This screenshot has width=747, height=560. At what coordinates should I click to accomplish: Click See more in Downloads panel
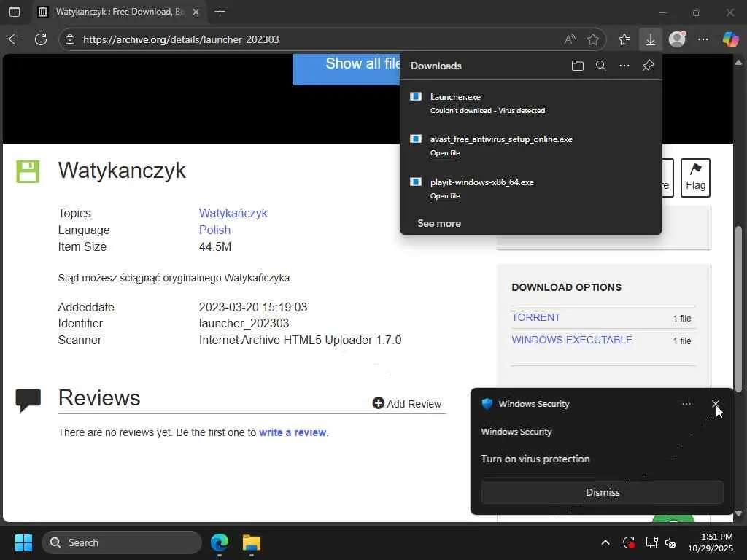(x=439, y=223)
